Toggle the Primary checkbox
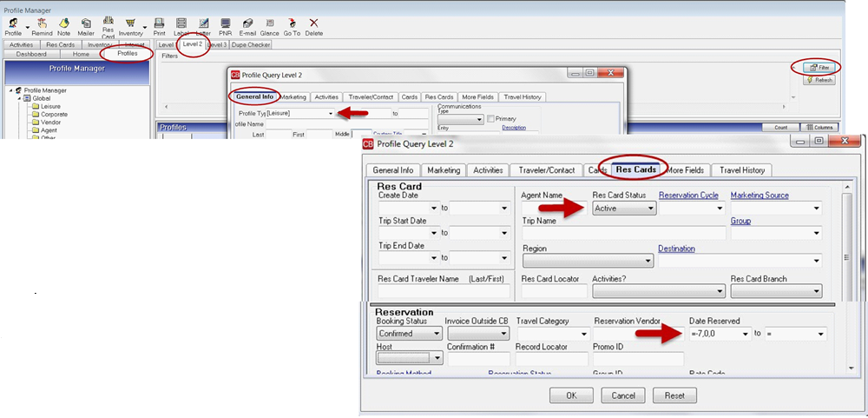The height and width of the screenshot is (418, 868). tap(490, 119)
